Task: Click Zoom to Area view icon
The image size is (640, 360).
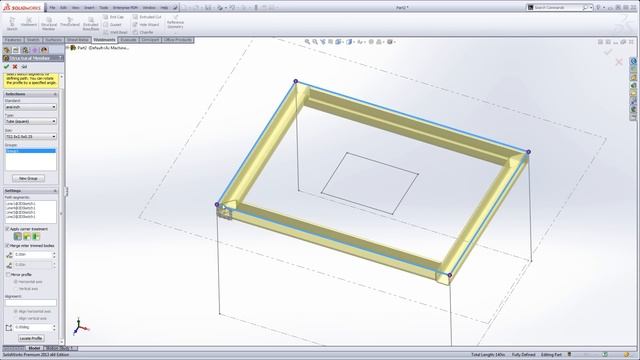Action: (315, 42)
